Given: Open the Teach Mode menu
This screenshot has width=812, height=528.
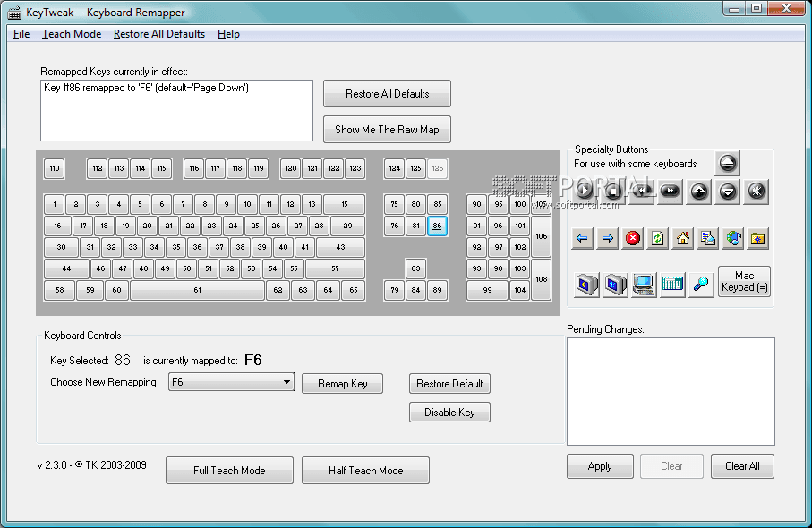Looking at the screenshot, I should 72,34.
